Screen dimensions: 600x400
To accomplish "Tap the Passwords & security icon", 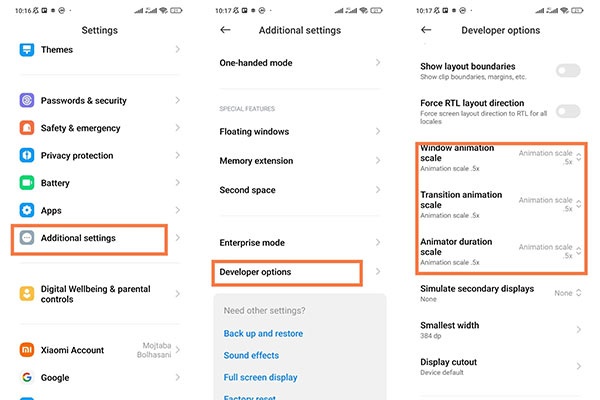I will (x=26, y=101).
